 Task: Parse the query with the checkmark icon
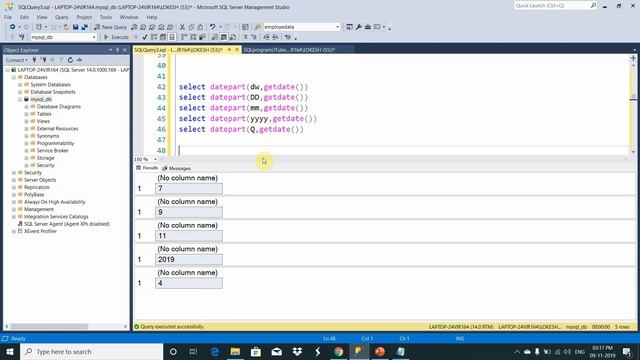pyautogui.click(x=144, y=37)
